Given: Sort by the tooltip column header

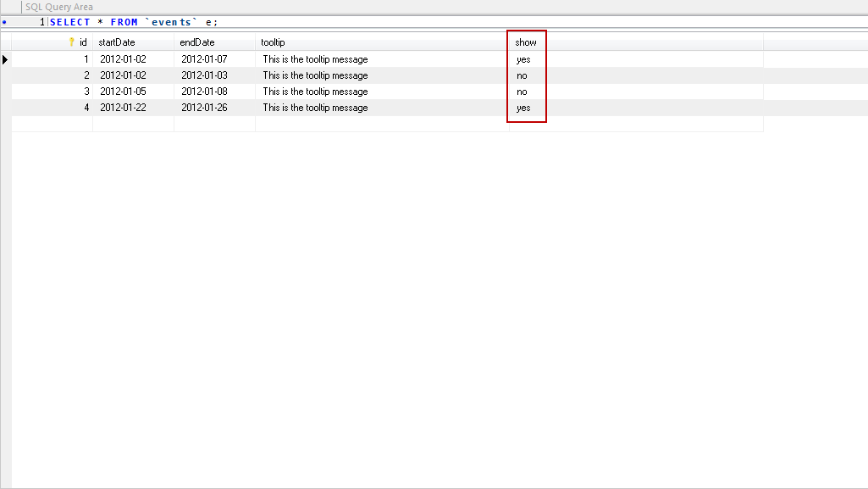Looking at the screenshot, I should [382, 42].
